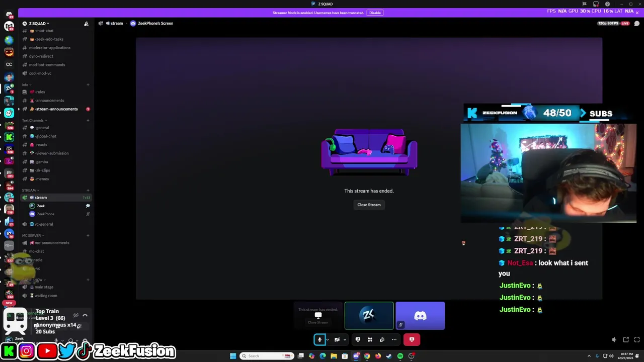Select the Zeek participant tile
The width and height of the screenshot is (644, 362).
coord(369,316)
